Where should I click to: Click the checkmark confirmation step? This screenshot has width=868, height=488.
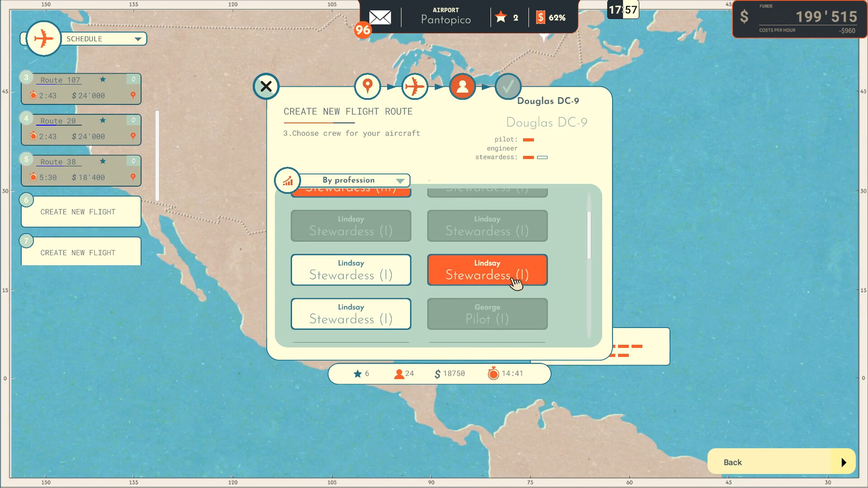(508, 86)
